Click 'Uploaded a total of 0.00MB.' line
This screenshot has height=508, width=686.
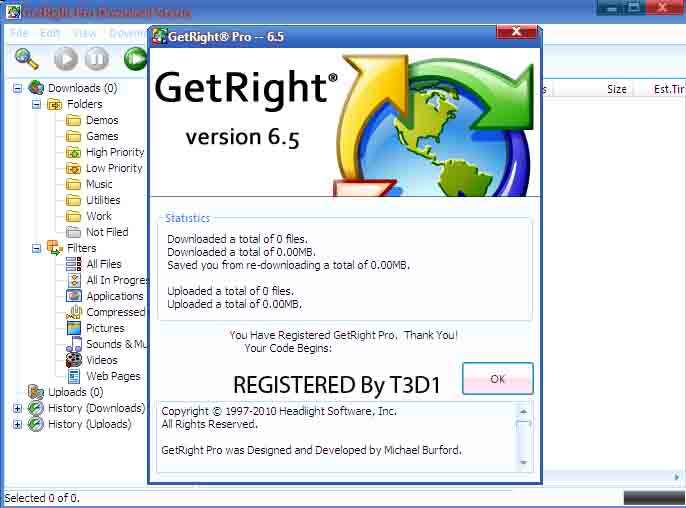pos(234,304)
